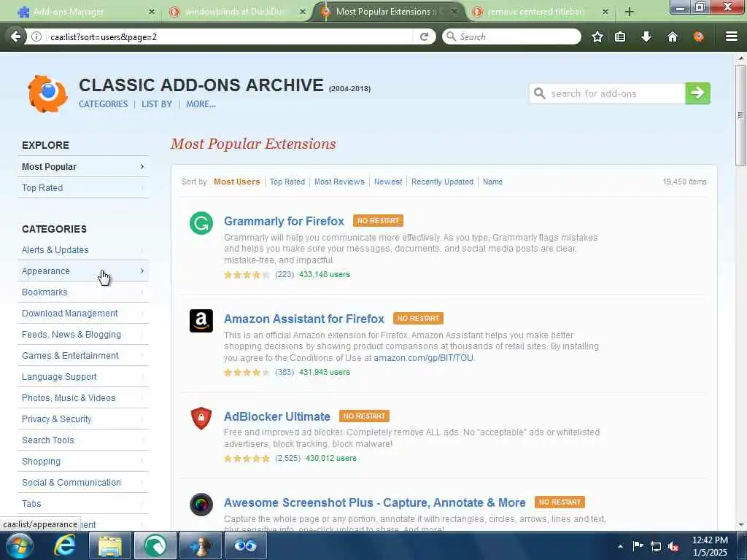Screen dimensions: 747x560
Task: Open the MORE... header menu
Action: [x=201, y=104]
